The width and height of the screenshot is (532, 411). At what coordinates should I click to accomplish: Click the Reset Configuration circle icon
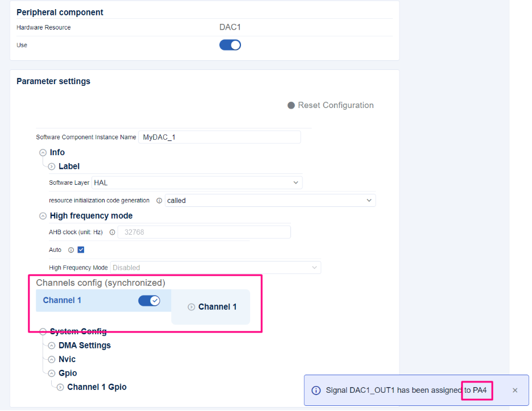coord(291,105)
